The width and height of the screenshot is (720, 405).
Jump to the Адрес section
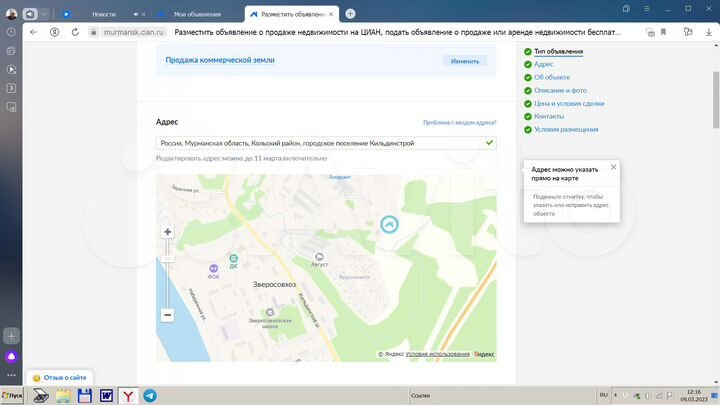coord(544,64)
